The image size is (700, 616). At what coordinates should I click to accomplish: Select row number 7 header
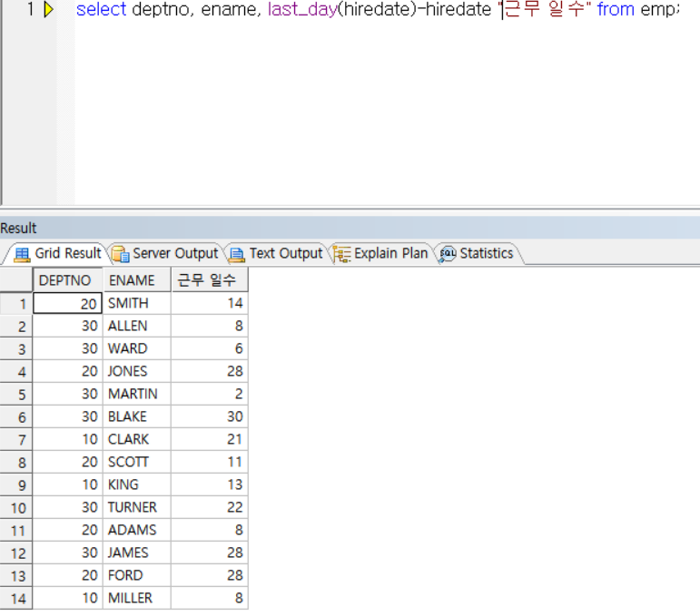pyautogui.click(x=16, y=440)
